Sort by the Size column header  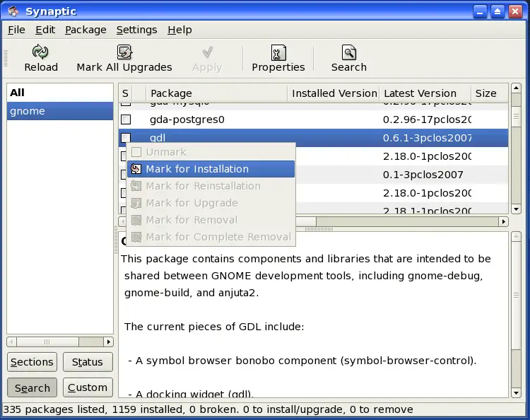coord(490,93)
